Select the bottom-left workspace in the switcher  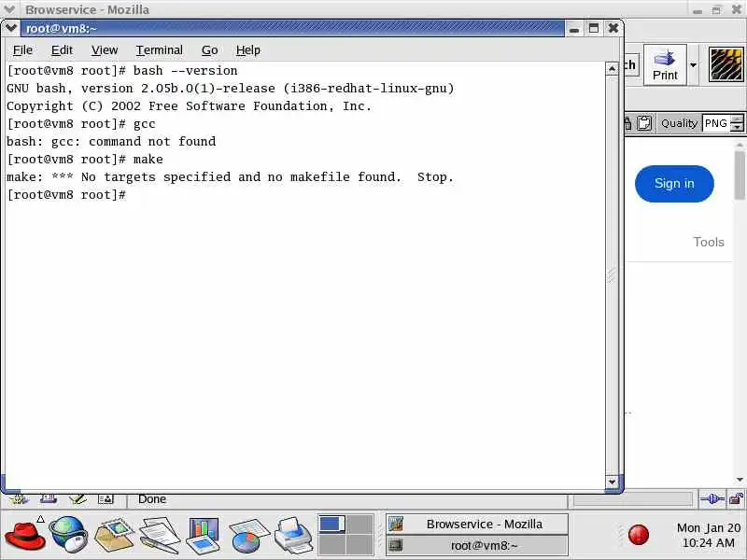tap(332, 544)
